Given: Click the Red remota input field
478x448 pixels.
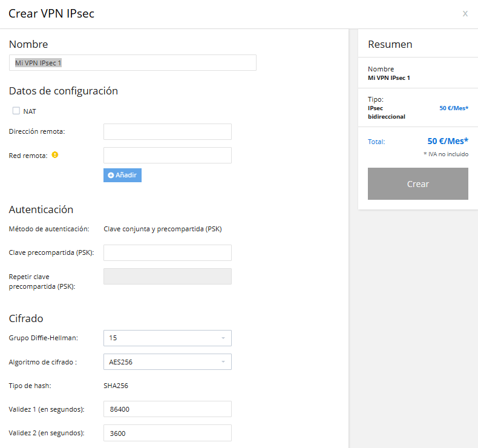Looking at the screenshot, I should (x=168, y=155).
